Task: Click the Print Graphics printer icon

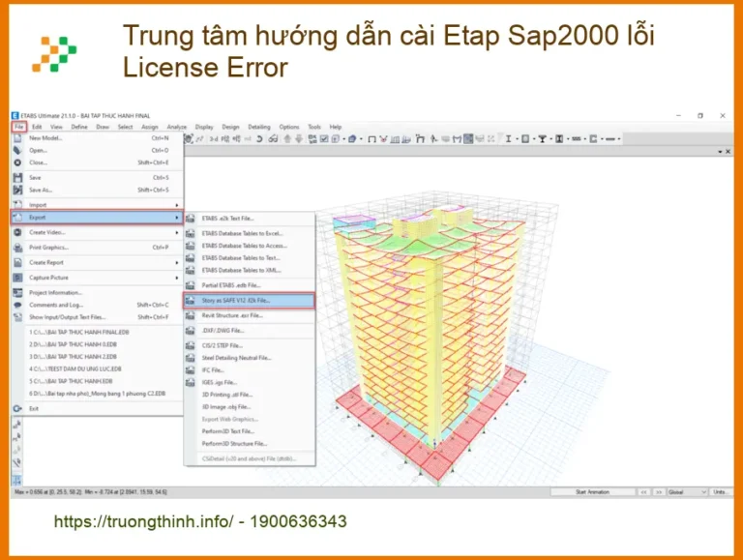Action: (17, 248)
